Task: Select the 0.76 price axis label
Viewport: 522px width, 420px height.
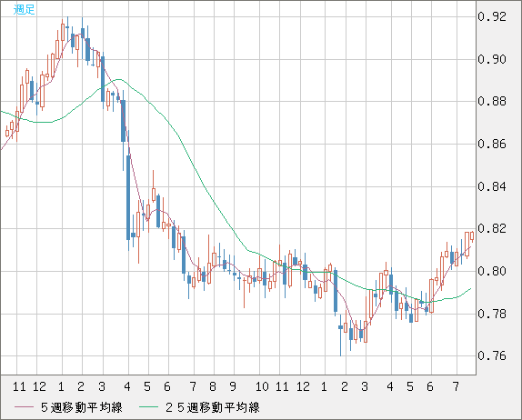Action: coord(492,355)
